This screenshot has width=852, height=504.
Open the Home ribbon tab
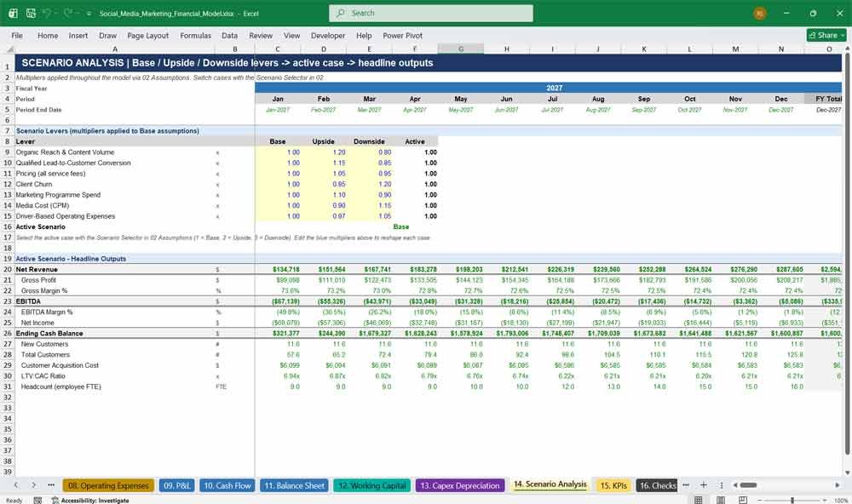48,35
